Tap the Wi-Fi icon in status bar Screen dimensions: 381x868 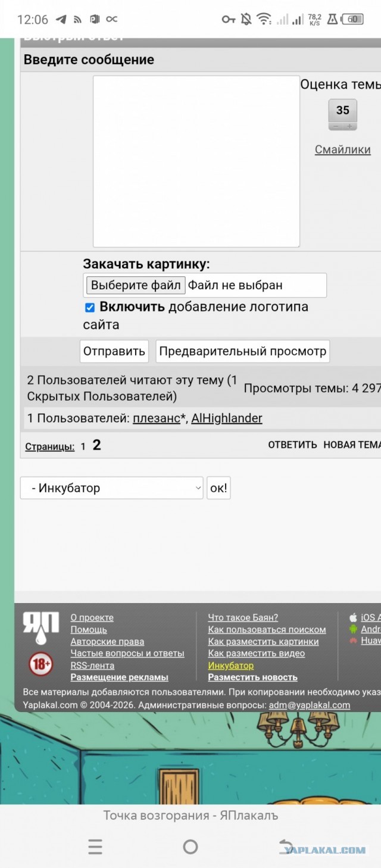(264, 19)
